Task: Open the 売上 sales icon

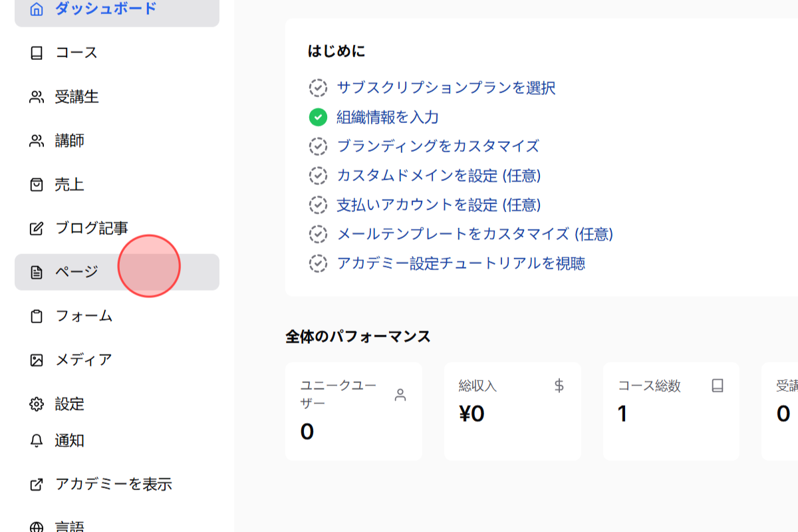Action: [x=37, y=184]
